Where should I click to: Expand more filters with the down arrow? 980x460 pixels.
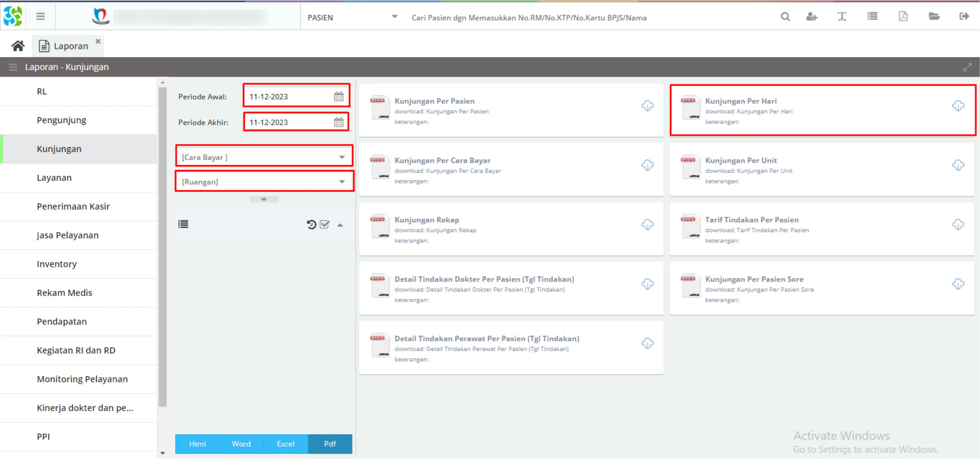click(264, 200)
